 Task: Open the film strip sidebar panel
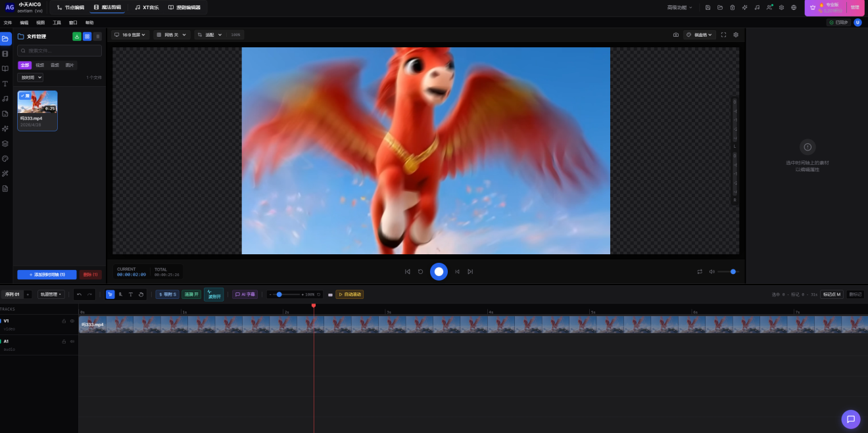pyautogui.click(x=5, y=54)
